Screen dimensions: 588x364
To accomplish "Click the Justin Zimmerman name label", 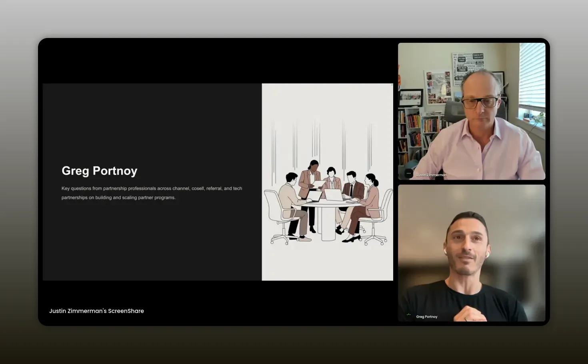I will pos(431,175).
